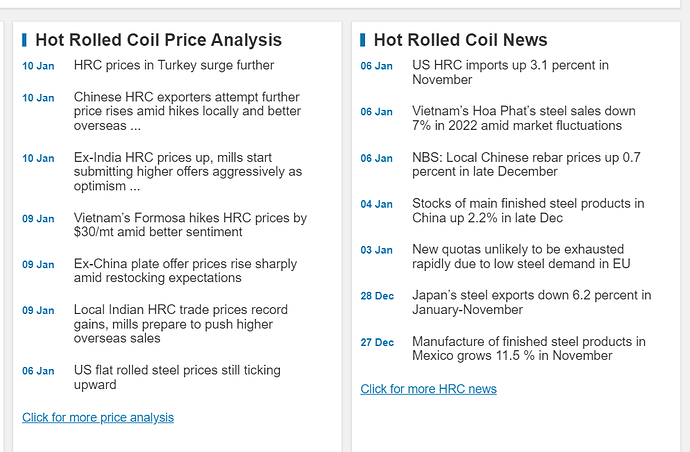Click 27 Dec date beside Mexico article

tap(377, 342)
